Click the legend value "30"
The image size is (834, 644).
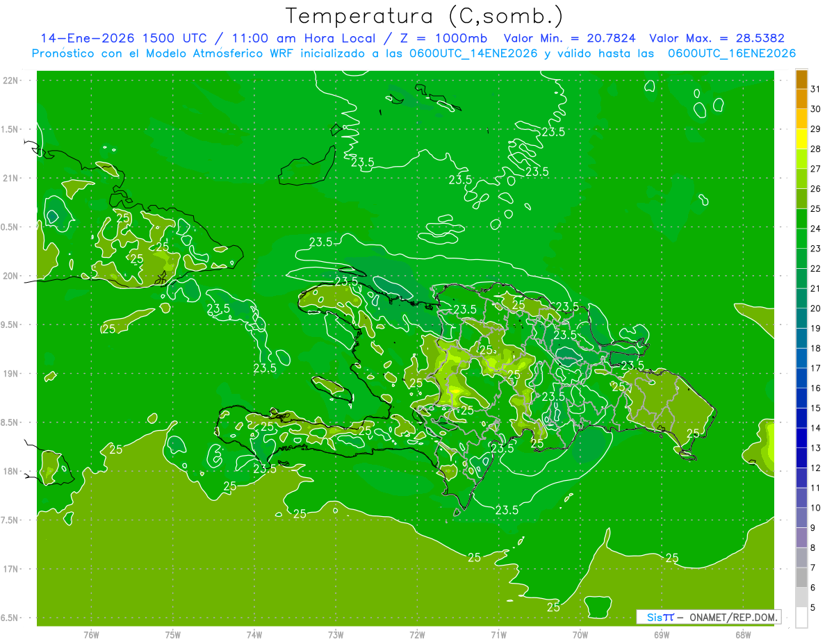point(816,109)
